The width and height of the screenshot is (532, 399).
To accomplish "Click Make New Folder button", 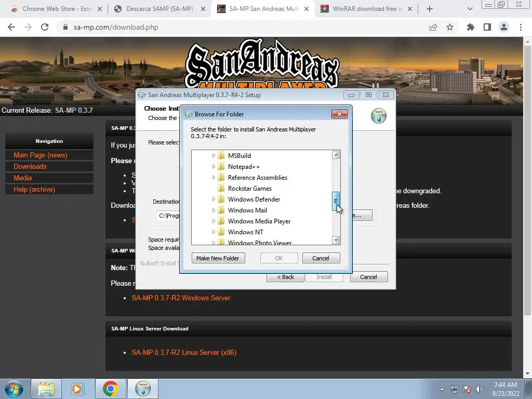I will tap(218, 258).
